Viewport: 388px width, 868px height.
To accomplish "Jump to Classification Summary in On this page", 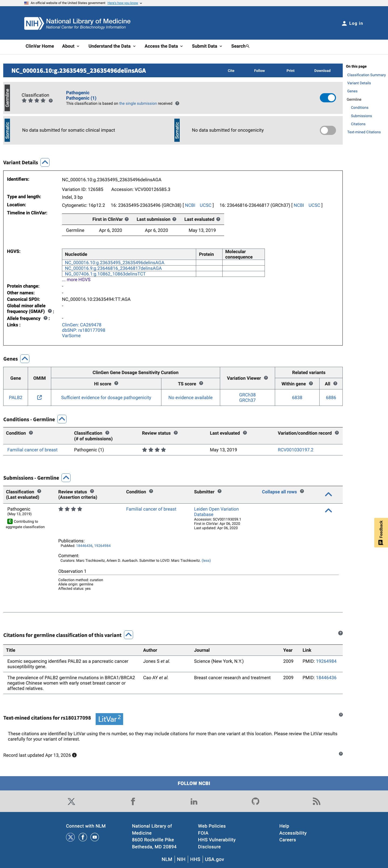I will pyautogui.click(x=366, y=75).
